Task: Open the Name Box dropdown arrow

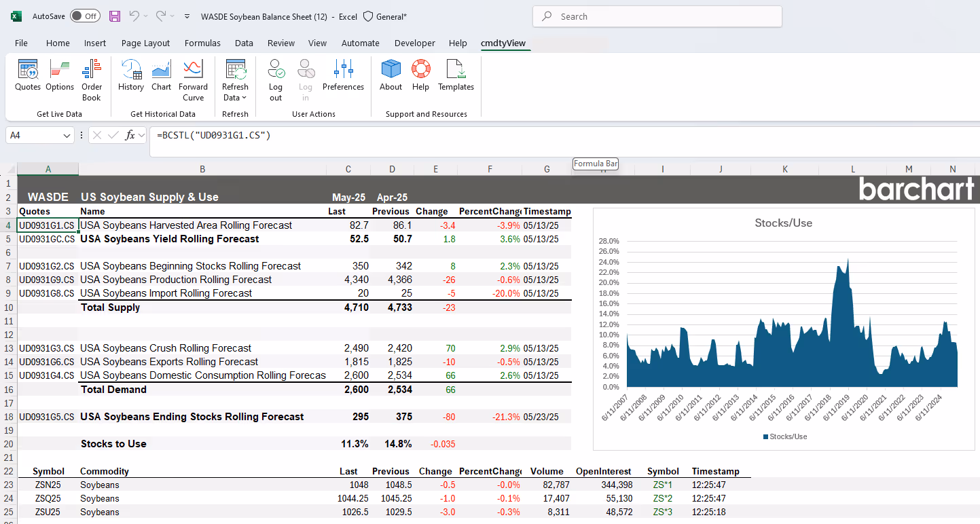Action: (x=67, y=136)
